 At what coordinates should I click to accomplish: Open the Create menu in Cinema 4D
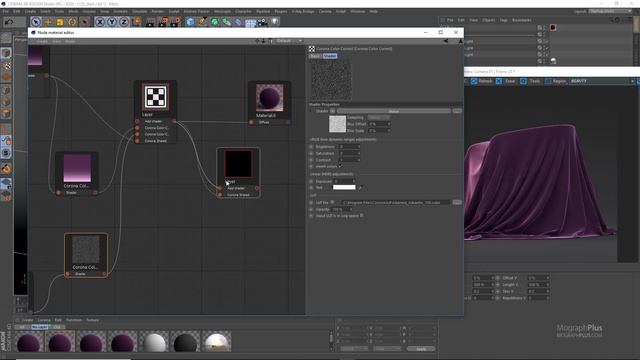tap(30, 11)
